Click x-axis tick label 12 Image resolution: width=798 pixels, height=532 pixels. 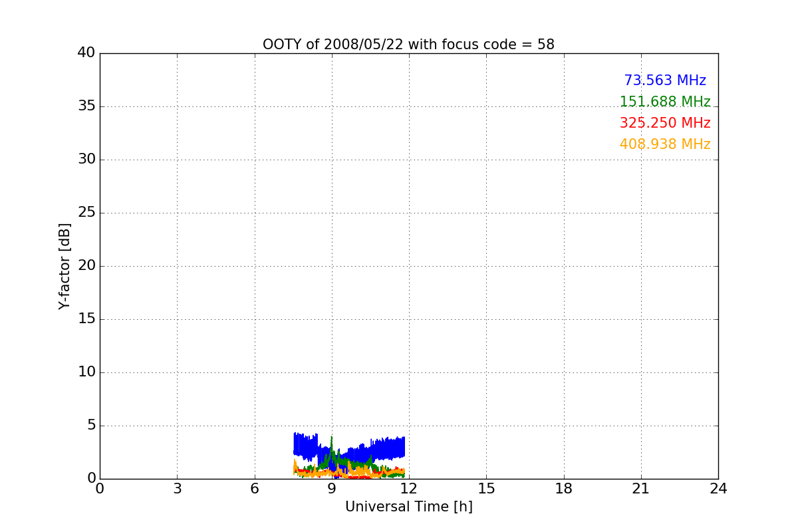(409, 489)
